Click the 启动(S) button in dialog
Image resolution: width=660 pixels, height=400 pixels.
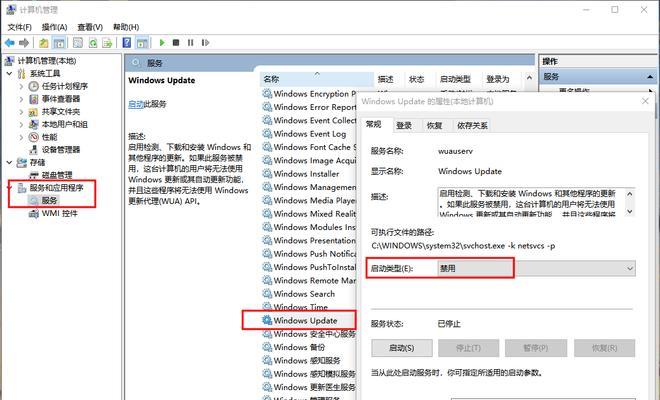click(402, 348)
